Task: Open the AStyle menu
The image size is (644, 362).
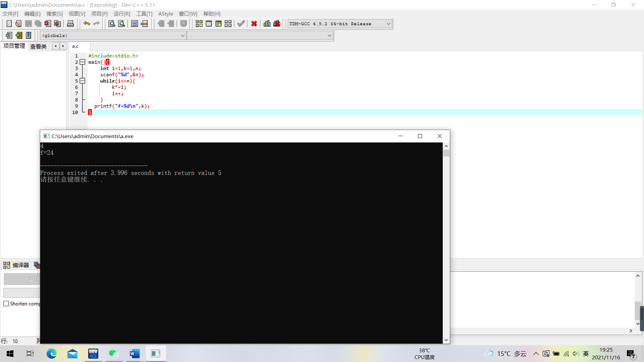Action: coord(165,14)
